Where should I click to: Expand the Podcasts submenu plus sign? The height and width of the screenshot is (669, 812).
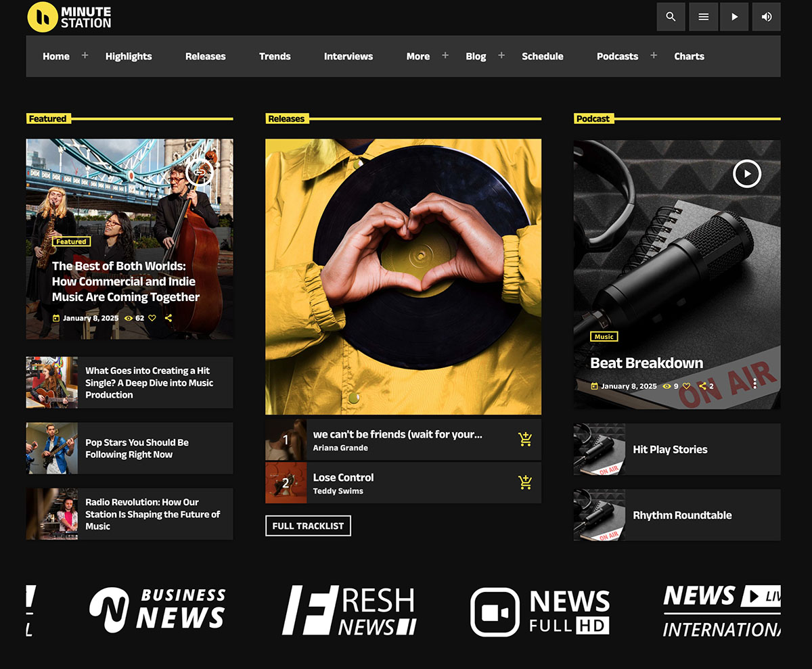tap(654, 55)
